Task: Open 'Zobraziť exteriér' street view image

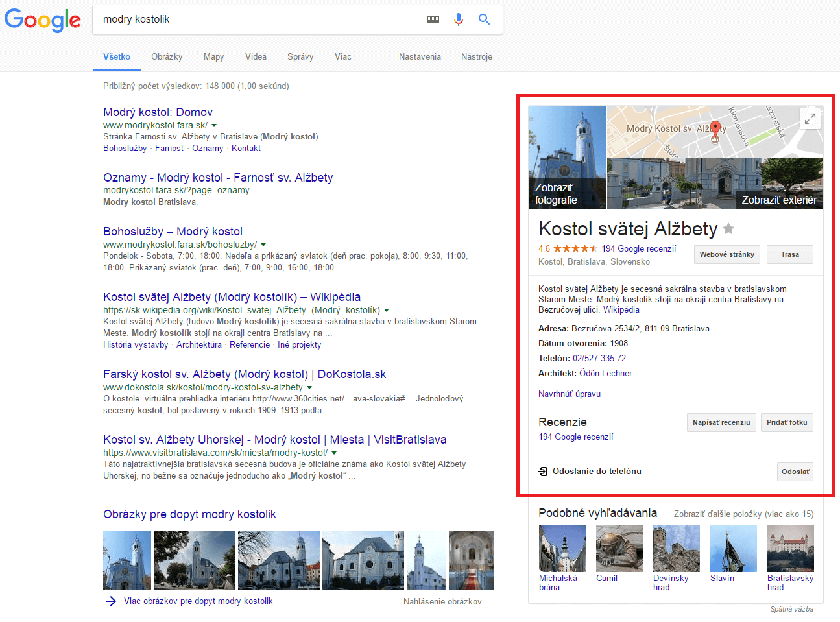Action: (x=715, y=184)
